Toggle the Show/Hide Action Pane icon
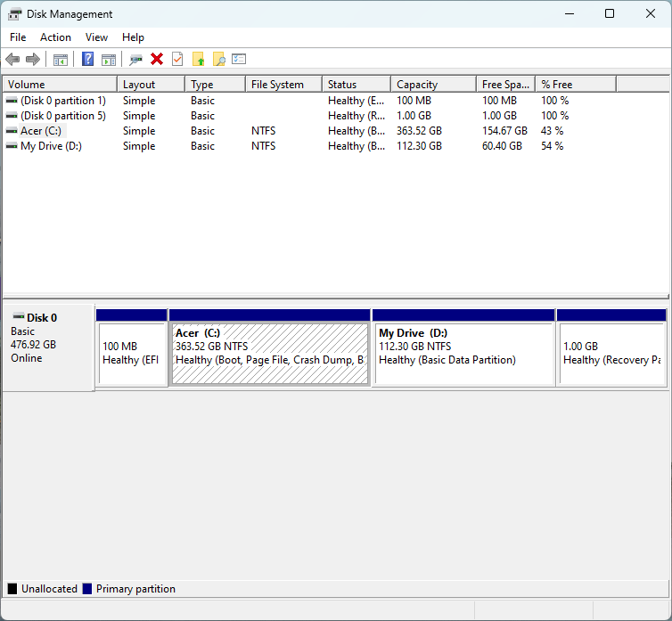Image resolution: width=672 pixels, height=621 pixels. pyautogui.click(x=109, y=60)
